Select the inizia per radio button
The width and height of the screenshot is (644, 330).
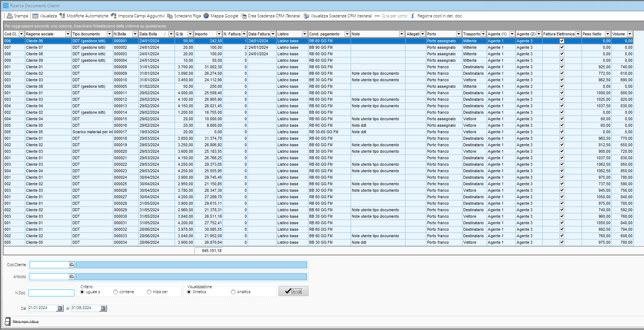coord(149,292)
